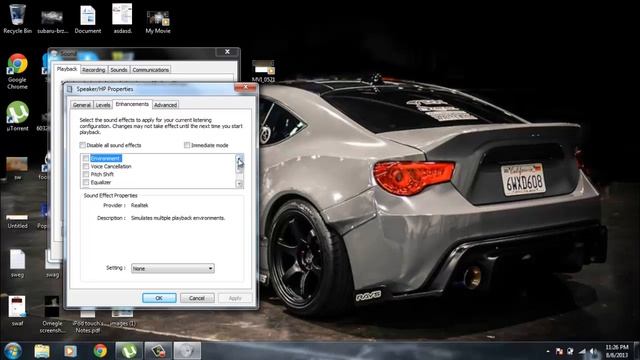Switch to the General tab
Screen dimensions: 640x360
tap(82, 105)
